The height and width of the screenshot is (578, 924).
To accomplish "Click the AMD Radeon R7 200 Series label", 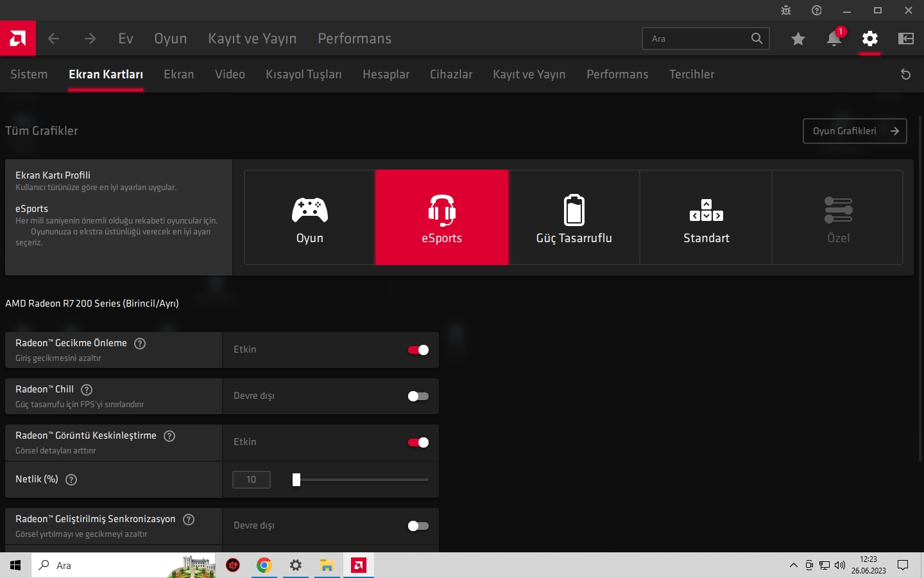I will pos(92,303).
